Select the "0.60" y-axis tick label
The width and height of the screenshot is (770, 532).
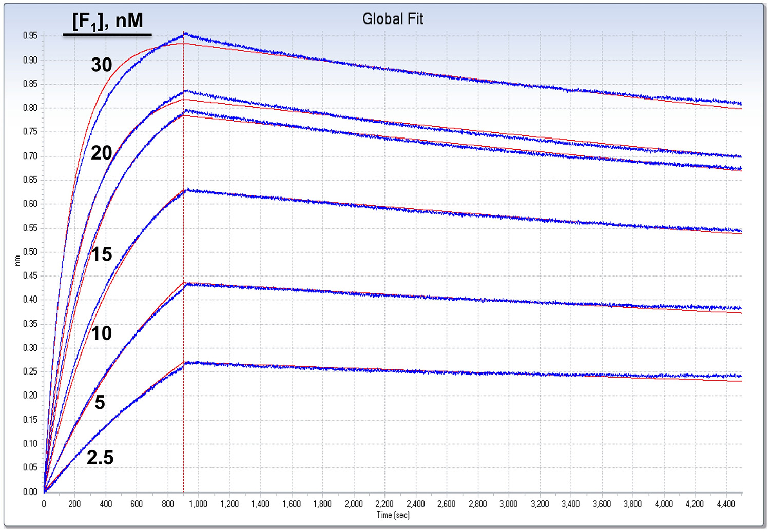30,204
